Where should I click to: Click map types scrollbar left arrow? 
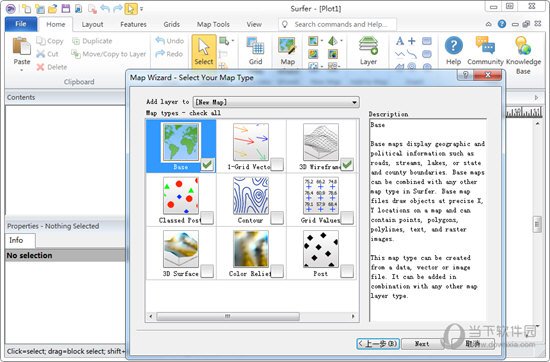point(151,316)
